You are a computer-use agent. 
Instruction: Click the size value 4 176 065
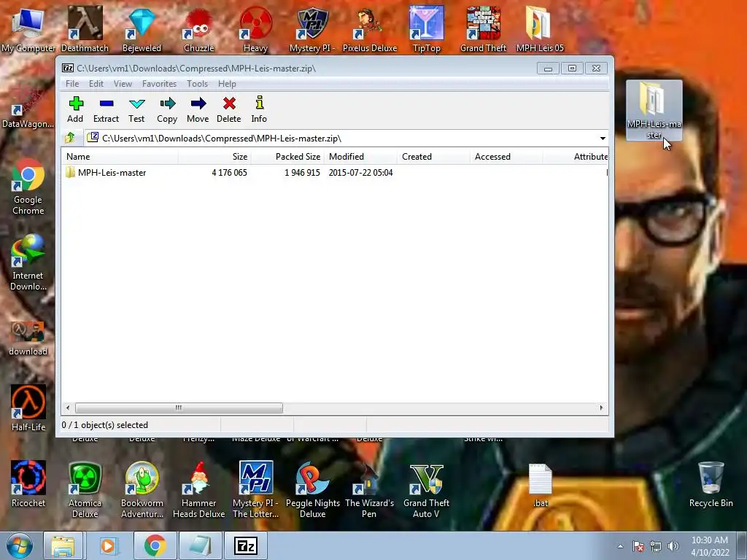click(229, 173)
